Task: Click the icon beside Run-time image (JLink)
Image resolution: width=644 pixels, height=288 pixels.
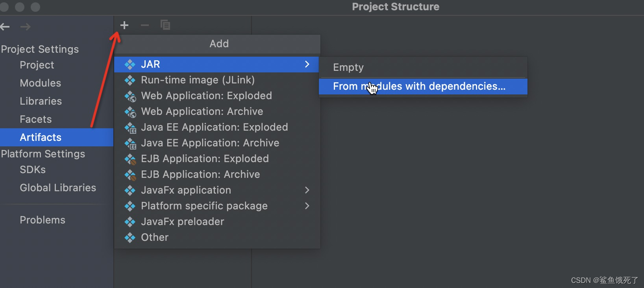Action: tap(130, 80)
